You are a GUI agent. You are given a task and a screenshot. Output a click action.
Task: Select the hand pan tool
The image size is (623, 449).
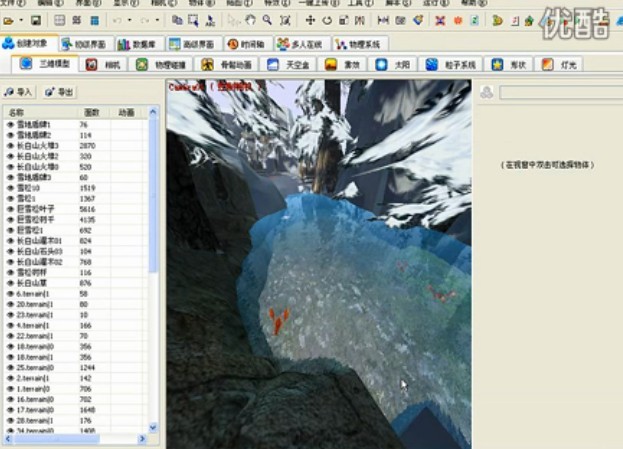click(250, 20)
